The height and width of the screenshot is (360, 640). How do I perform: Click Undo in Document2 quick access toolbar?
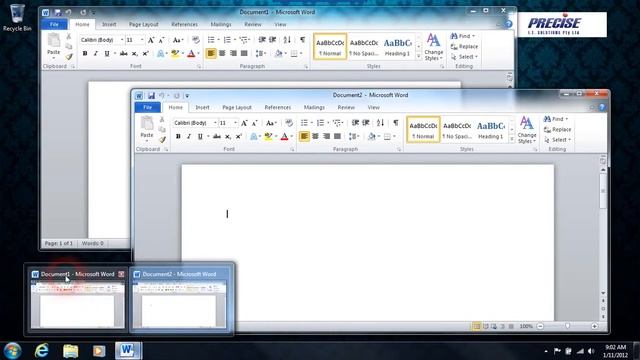point(162,96)
